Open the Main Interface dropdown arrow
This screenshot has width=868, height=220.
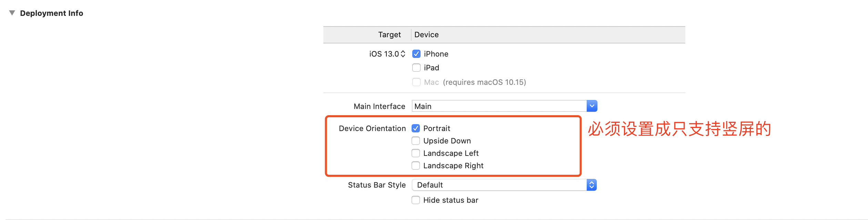(592, 106)
